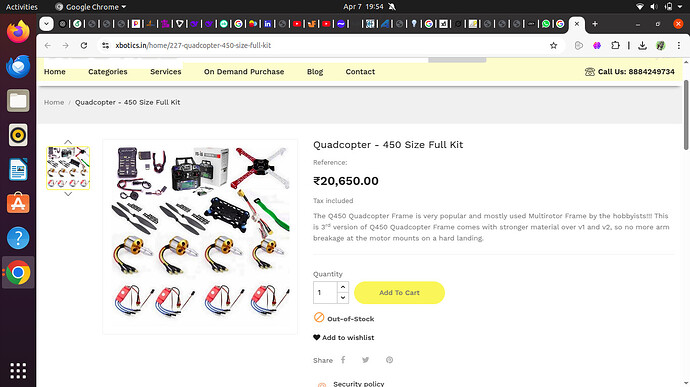
Task: Bookmark this page with star icon
Action: pos(553,45)
